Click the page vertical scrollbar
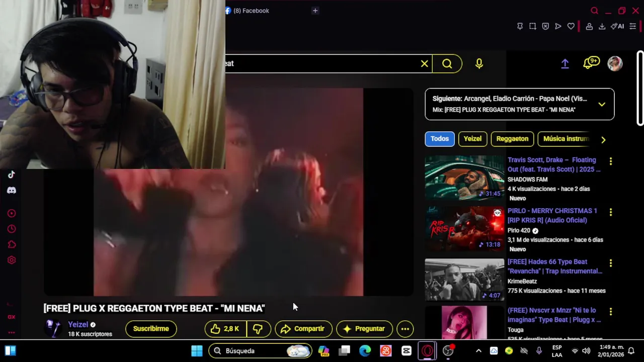This screenshot has width=644, height=362. click(x=640, y=88)
